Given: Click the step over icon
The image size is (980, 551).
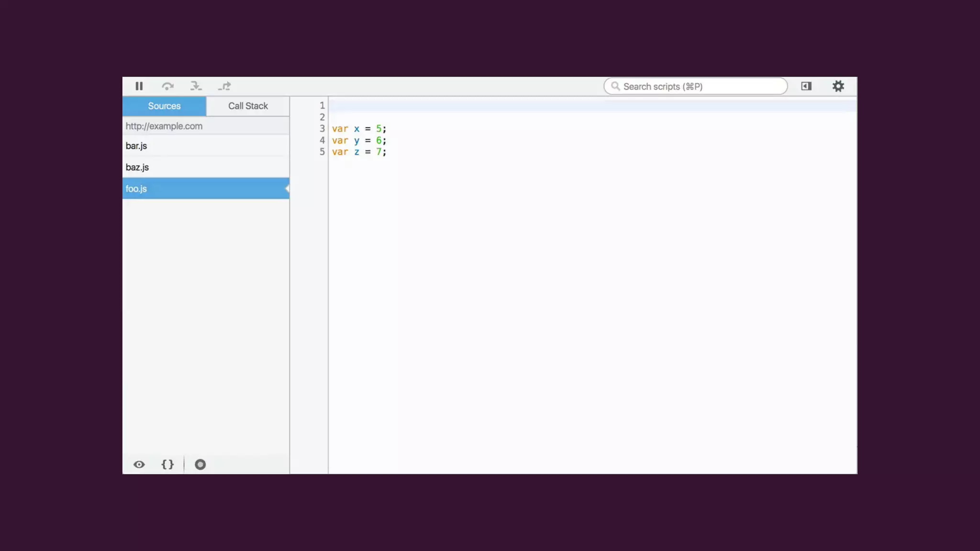Looking at the screenshot, I should coord(167,86).
